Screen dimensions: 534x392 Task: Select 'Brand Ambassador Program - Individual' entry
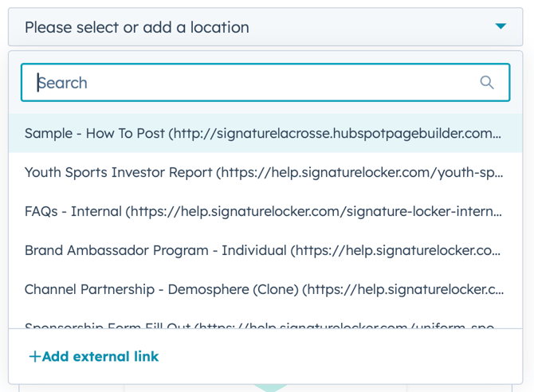tap(263, 250)
